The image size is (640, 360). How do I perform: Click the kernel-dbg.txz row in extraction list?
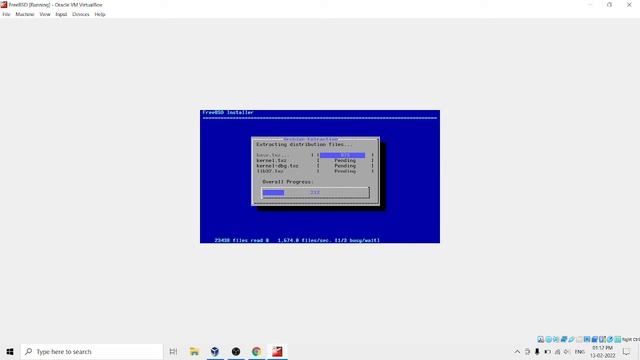(x=315, y=166)
